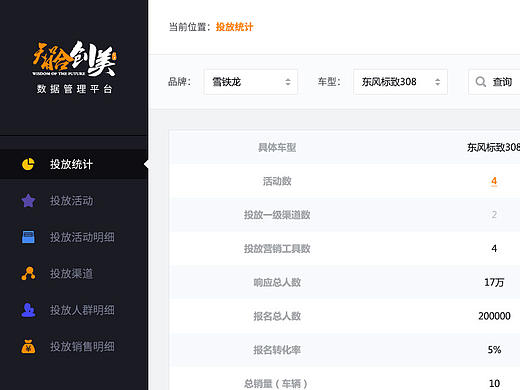The image size is (520, 390).
Task: Click the 投放营销工具数 value 4
Action: click(494, 248)
